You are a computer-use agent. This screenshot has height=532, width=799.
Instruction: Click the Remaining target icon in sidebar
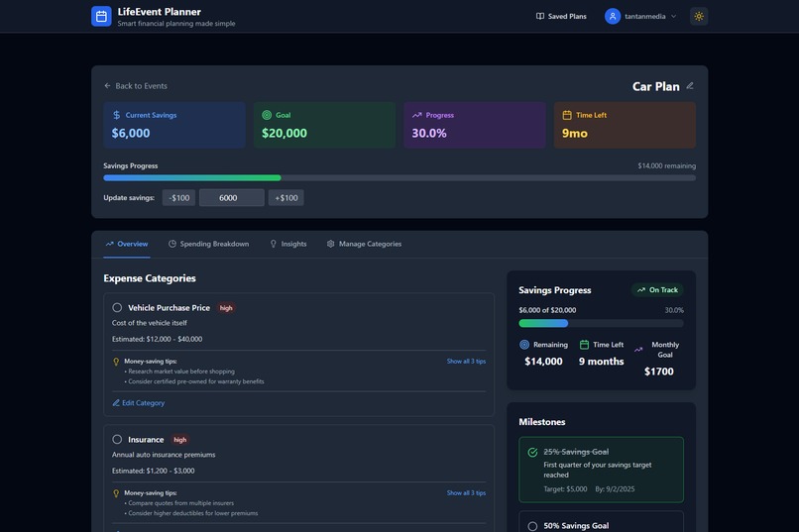524,345
